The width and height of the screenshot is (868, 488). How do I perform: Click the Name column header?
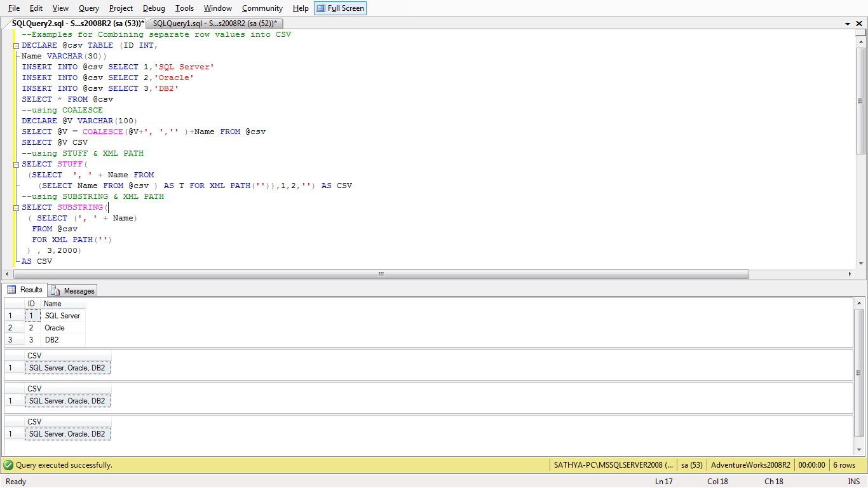(x=63, y=304)
